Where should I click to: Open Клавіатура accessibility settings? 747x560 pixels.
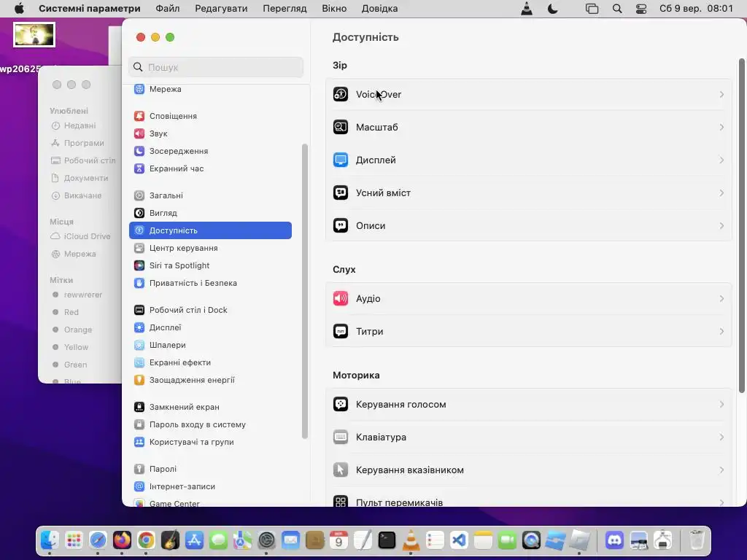[x=529, y=437]
